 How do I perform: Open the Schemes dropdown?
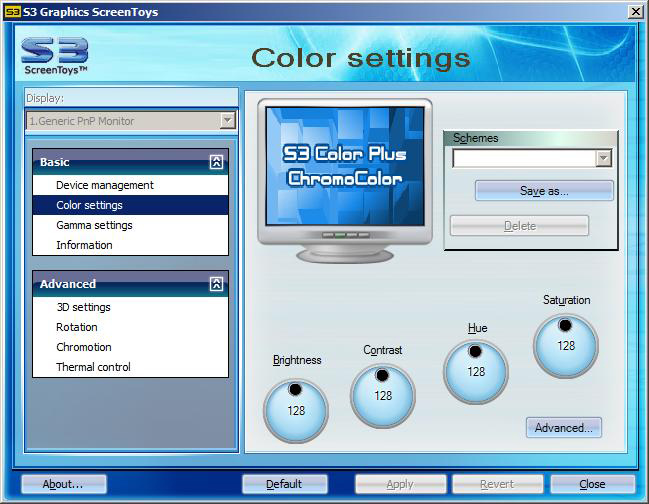pyautogui.click(x=603, y=158)
